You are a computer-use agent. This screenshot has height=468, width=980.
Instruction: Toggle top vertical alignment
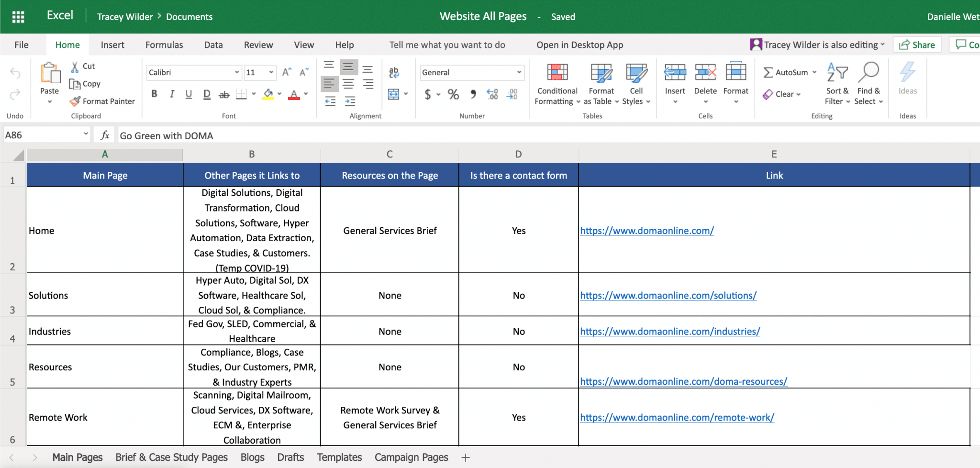(329, 66)
